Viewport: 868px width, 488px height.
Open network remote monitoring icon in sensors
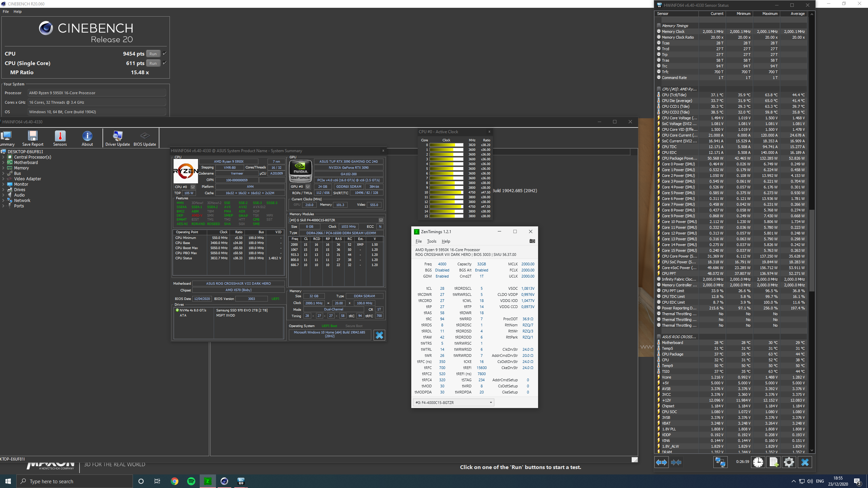(720, 462)
